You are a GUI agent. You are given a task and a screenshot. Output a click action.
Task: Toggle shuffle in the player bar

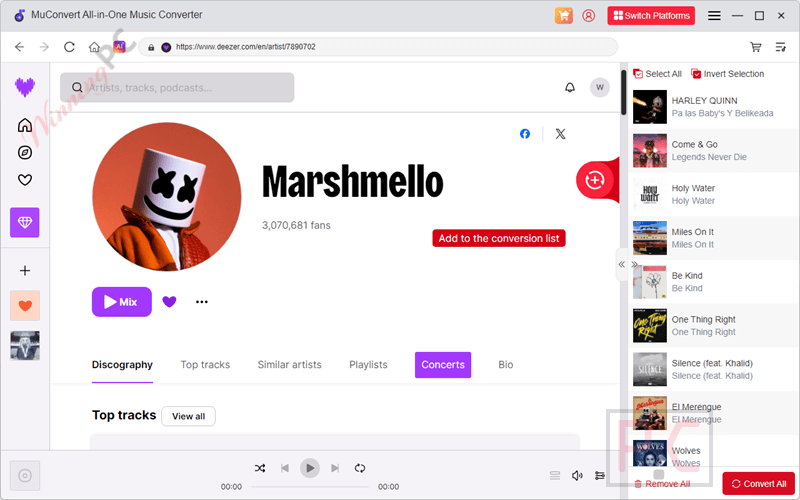[260, 468]
